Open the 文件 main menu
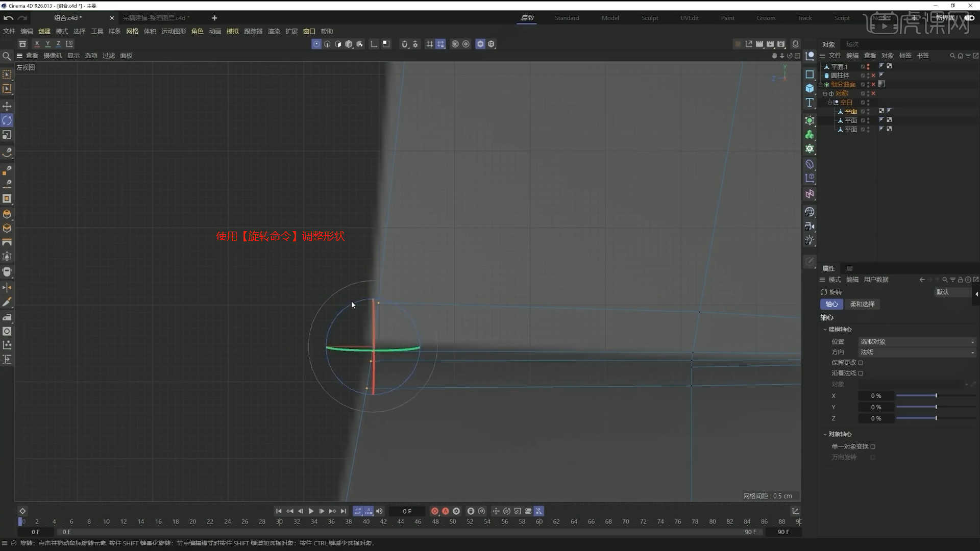The image size is (980, 551). point(9,32)
